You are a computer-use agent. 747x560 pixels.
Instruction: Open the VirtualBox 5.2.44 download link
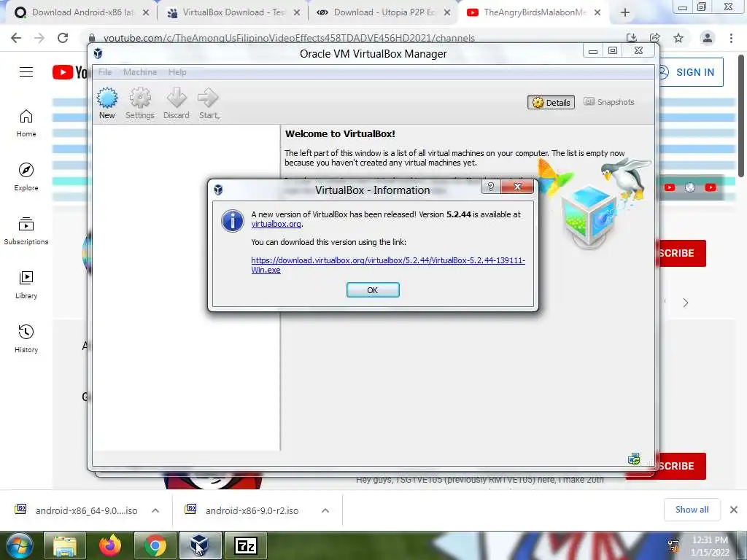pos(388,265)
